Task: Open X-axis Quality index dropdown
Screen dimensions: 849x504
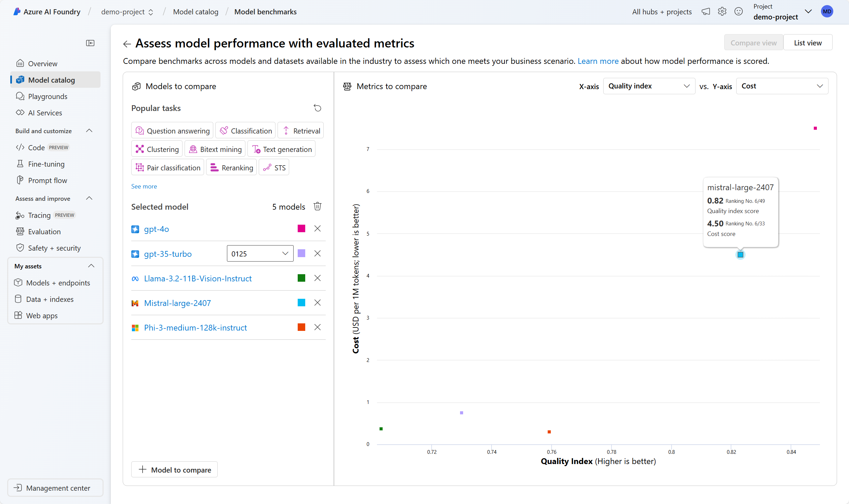Action: [649, 86]
